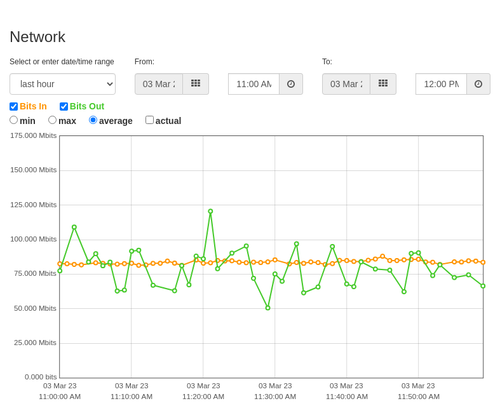Click the To time field 12:00 PM

coord(441,84)
